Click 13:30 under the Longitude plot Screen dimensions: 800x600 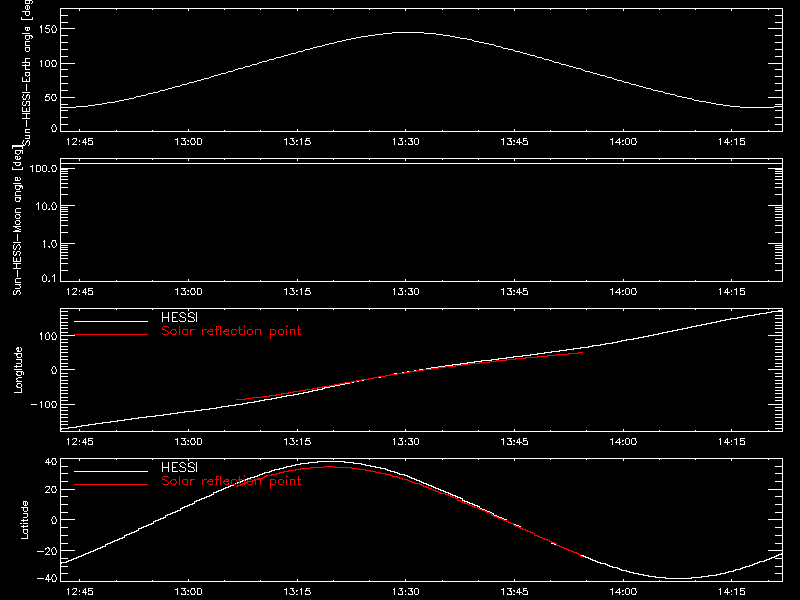pyautogui.click(x=406, y=441)
